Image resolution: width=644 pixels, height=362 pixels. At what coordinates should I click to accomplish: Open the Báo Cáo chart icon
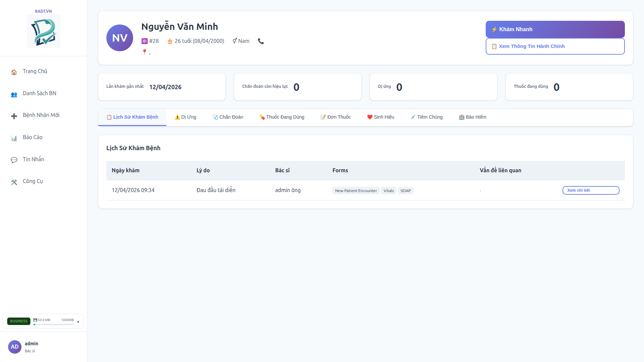[14, 138]
